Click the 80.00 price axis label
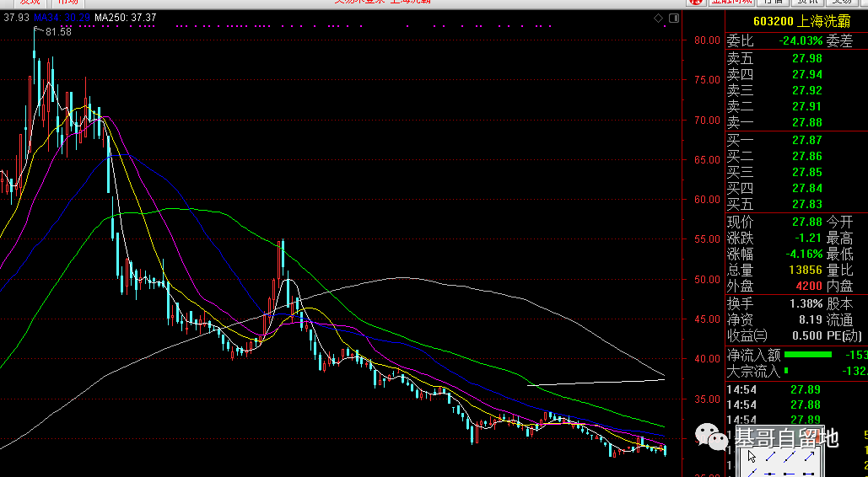This screenshot has height=477, width=868. click(x=706, y=40)
